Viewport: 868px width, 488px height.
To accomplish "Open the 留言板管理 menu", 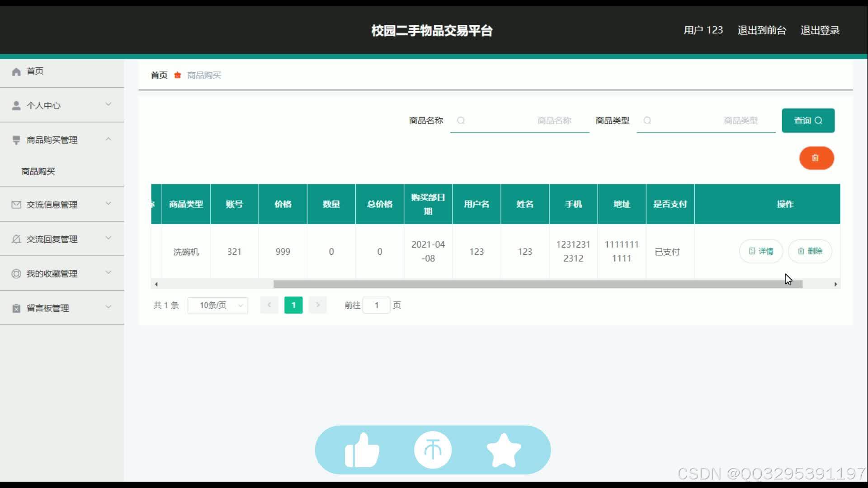I will (x=62, y=308).
